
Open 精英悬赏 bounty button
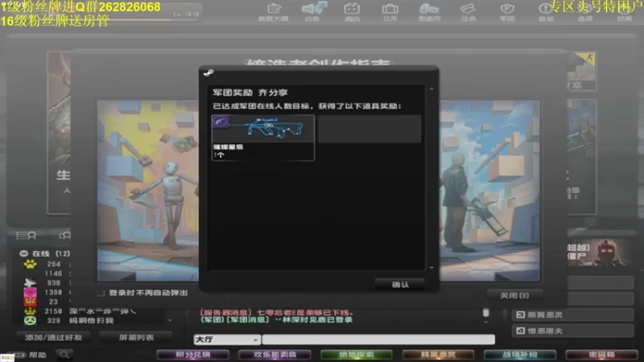[438, 355]
